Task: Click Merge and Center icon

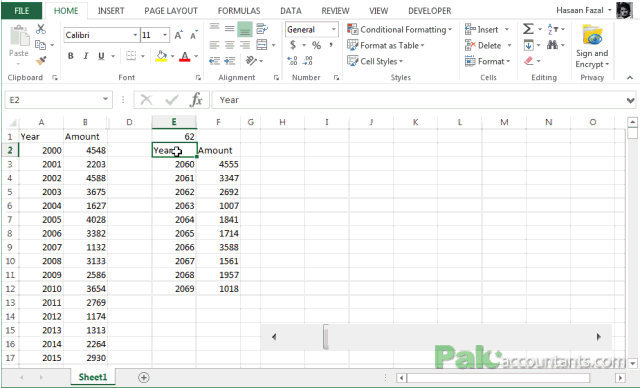Action: pyautogui.click(x=262, y=44)
